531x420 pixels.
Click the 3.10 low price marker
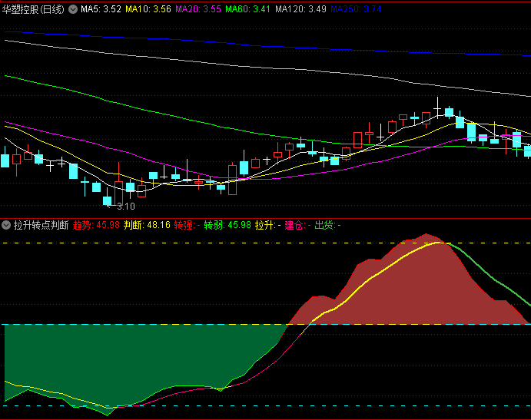(x=126, y=206)
